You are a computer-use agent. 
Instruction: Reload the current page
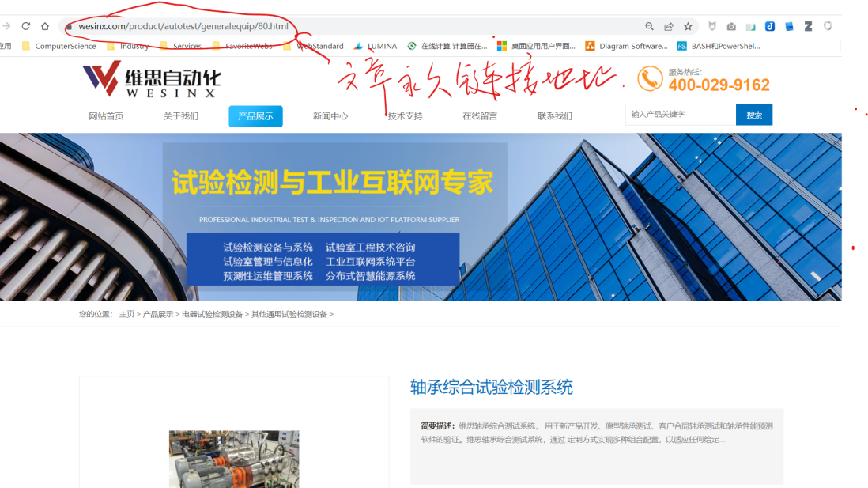[x=25, y=26]
